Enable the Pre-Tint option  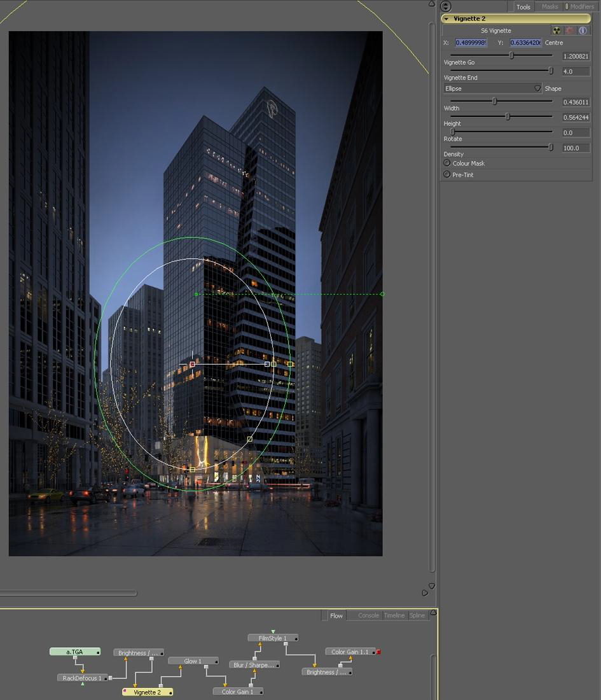pyautogui.click(x=447, y=174)
